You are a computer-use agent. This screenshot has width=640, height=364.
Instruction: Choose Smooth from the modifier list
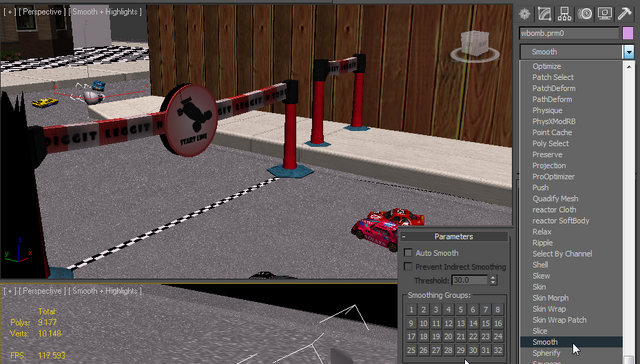[x=544, y=342]
